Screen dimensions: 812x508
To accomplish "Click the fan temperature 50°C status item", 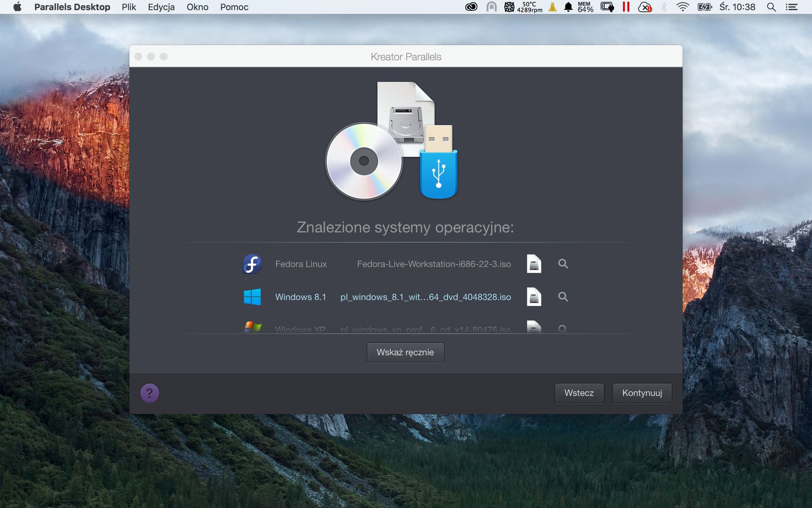I will click(524, 7).
